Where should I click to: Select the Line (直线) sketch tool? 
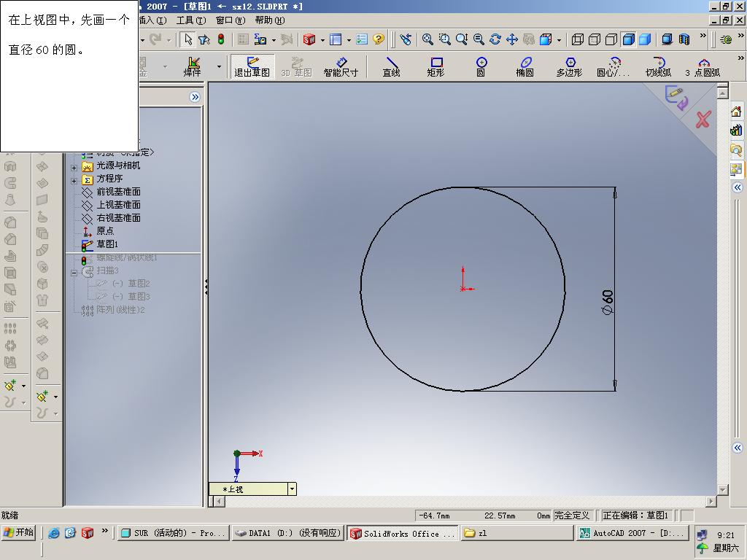coord(391,66)
